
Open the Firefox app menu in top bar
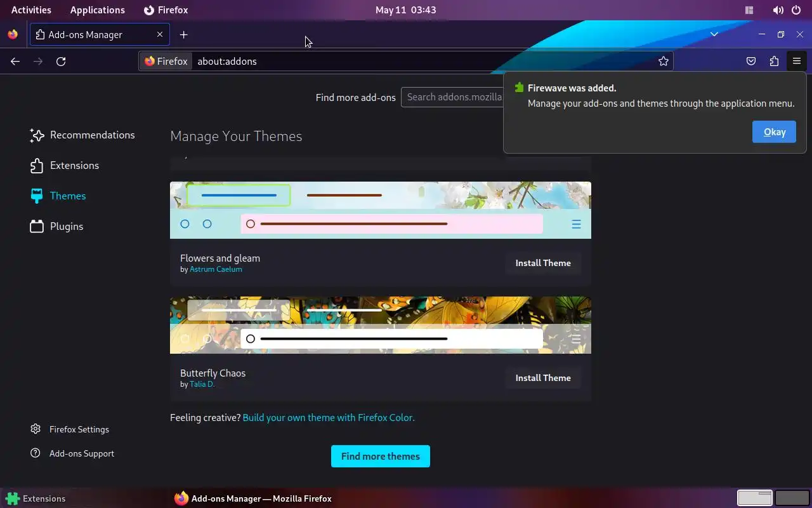(166, 10)
